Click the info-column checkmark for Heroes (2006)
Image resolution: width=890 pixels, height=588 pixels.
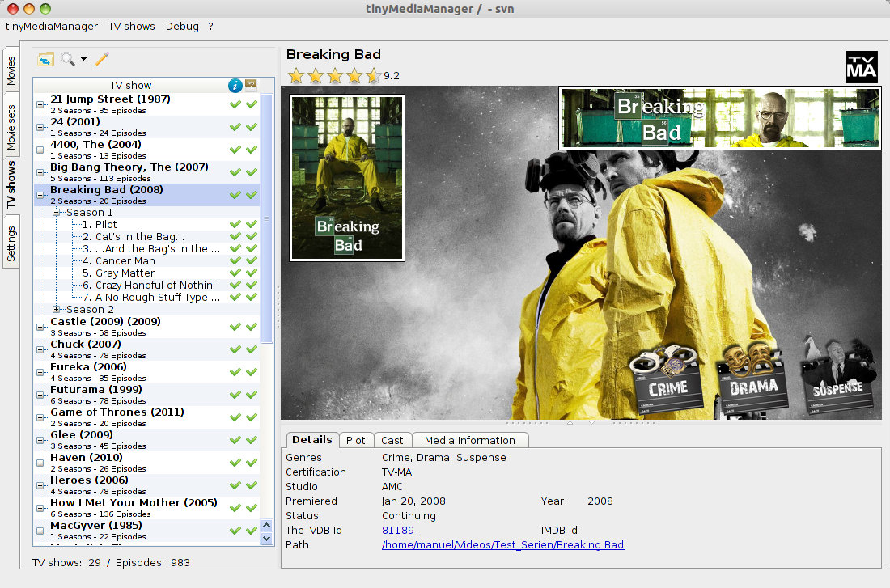click(235, 486)
